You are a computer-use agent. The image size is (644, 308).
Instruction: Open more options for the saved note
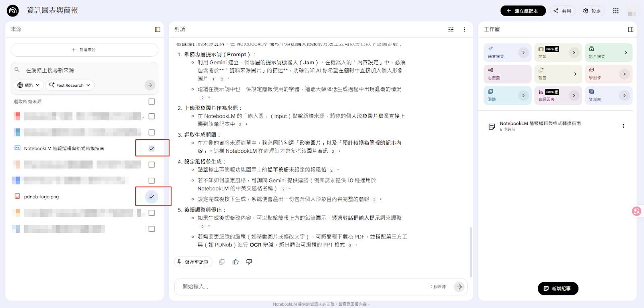(623, 126)
